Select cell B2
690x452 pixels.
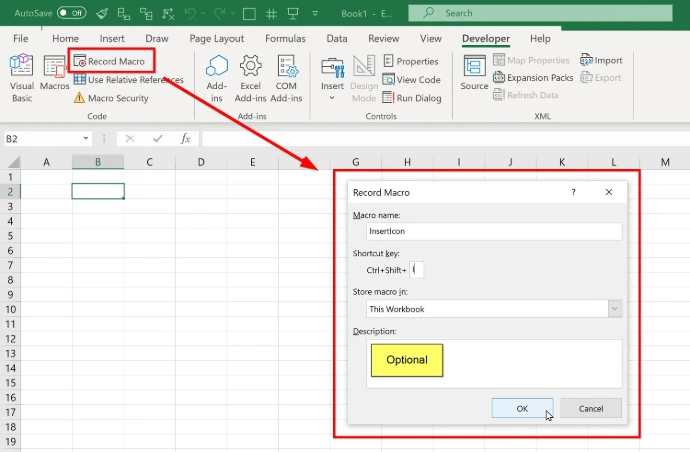(x=98, y=191)
